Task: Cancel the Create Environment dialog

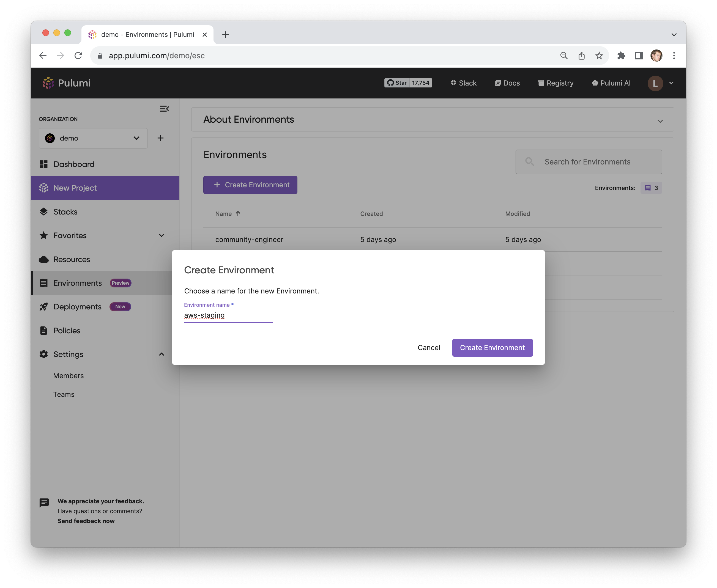Action: 429,348
